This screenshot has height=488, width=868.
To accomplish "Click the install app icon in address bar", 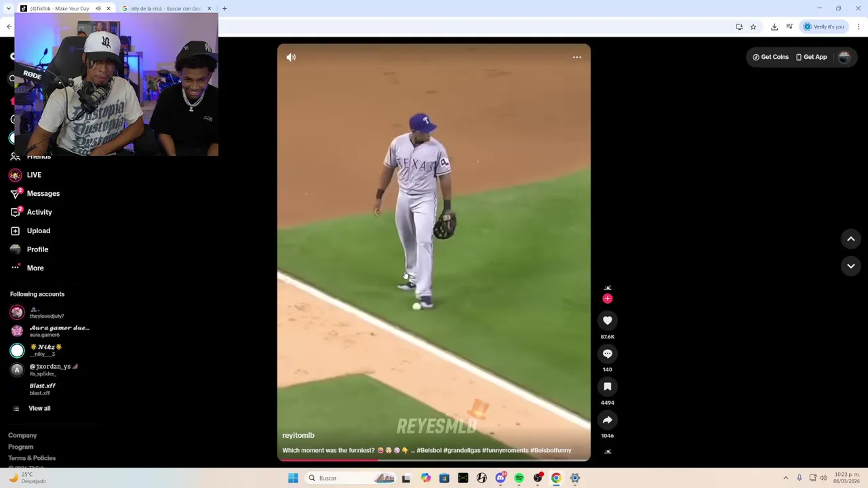I will [739, 27].
